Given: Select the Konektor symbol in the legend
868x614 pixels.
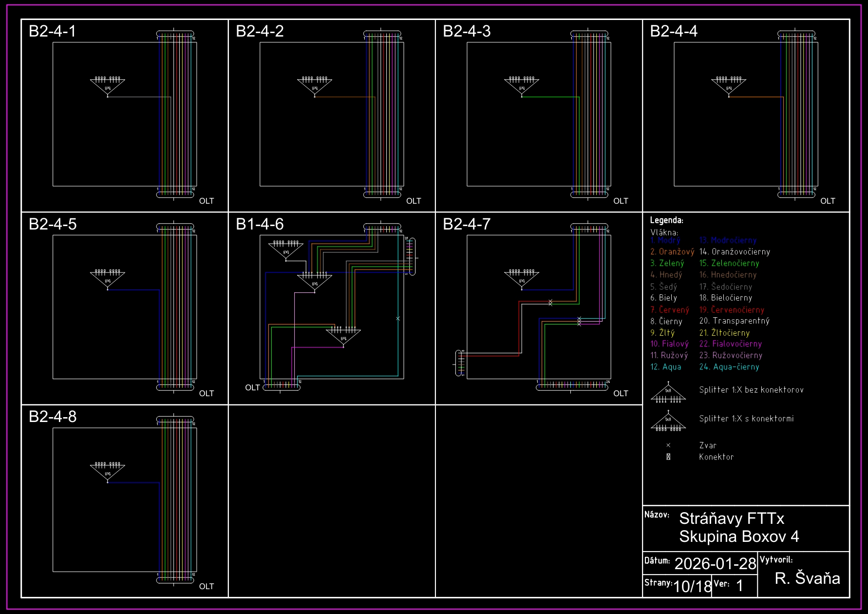Looking at the screenshot, I should coord(668,457).
